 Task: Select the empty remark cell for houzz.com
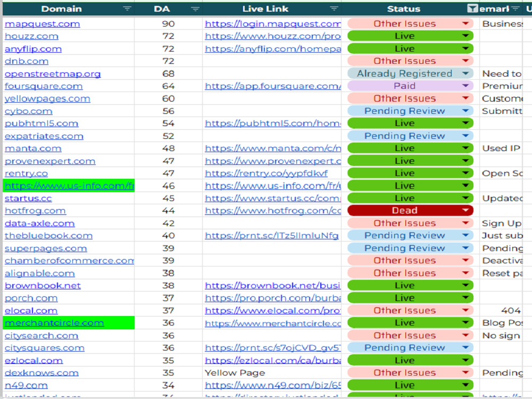pos(501,36)
